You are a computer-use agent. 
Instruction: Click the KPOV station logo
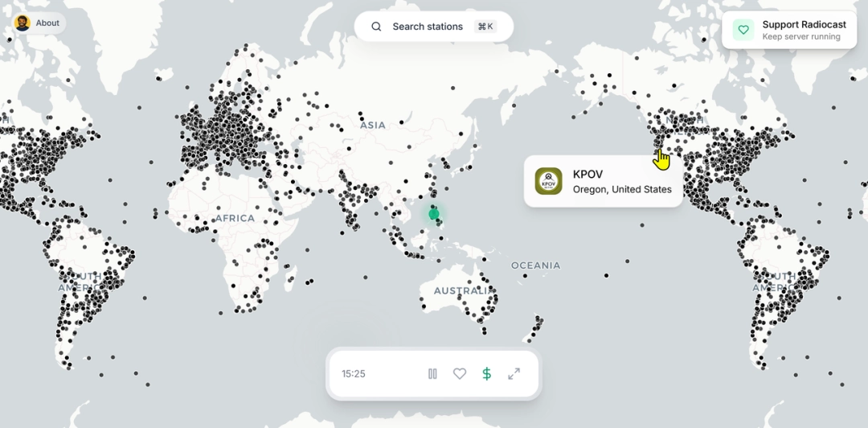(549, 181)
